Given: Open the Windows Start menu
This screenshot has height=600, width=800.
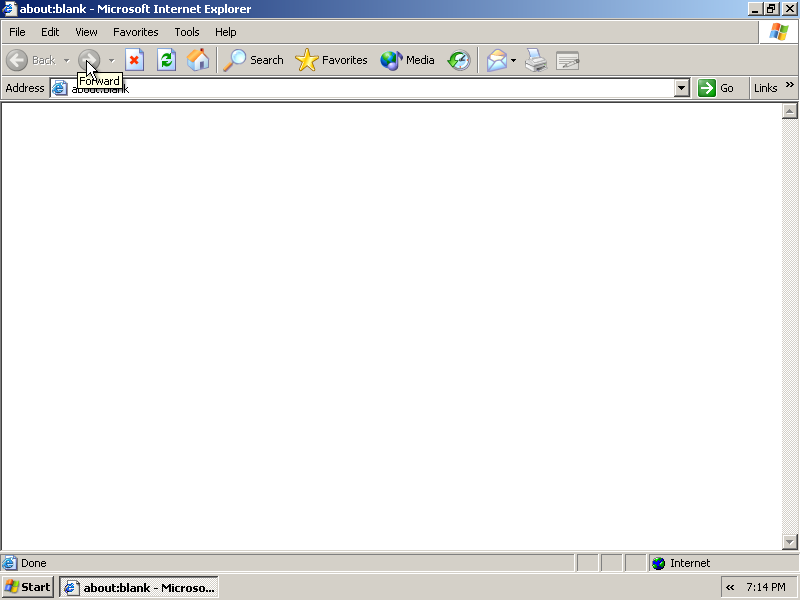Looking at the screenshot, I should 28,587.
